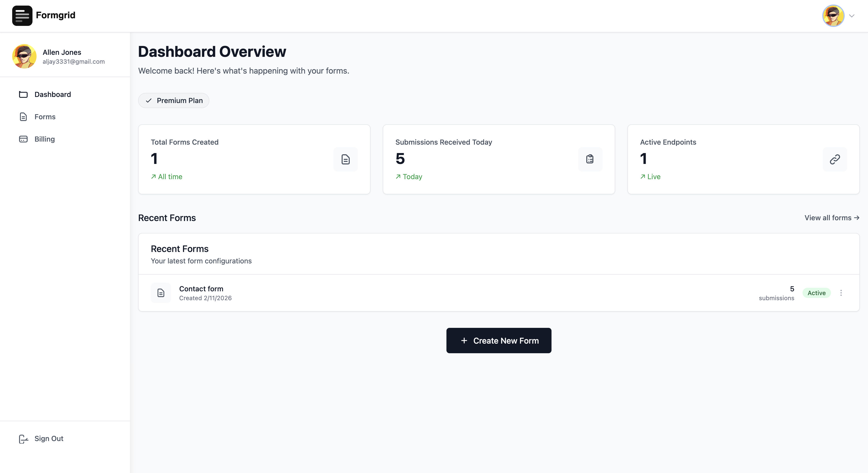Click the document icon in Total Forms card
This screenshot has height=473, width=868.
pos(345,159)
